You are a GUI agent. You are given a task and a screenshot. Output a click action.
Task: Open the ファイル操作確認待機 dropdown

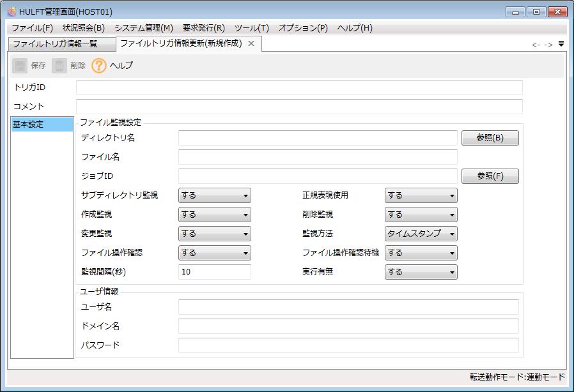(x=421, y=253)
